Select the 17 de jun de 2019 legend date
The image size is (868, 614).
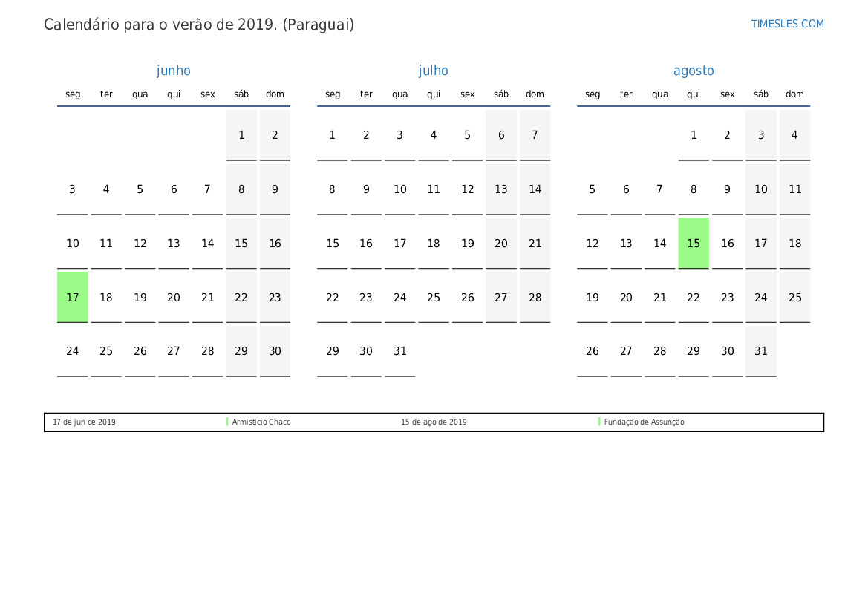[x=84, y=422]
